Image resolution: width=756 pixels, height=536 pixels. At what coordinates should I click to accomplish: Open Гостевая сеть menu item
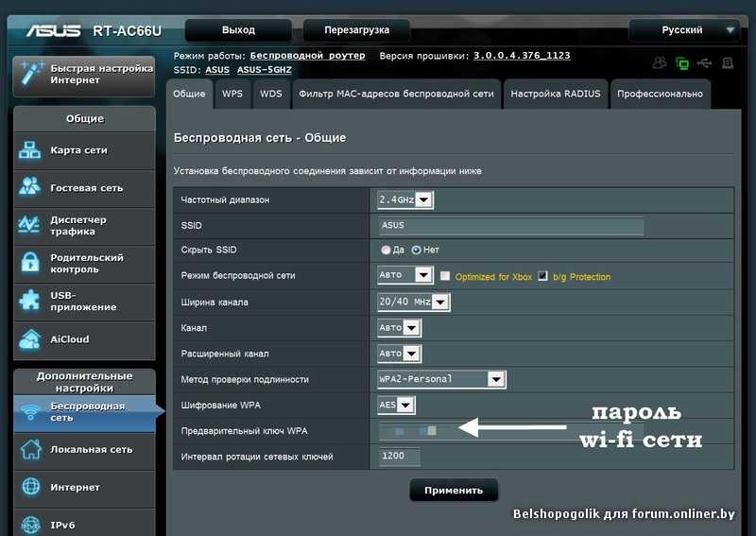[x=84, y=188]
